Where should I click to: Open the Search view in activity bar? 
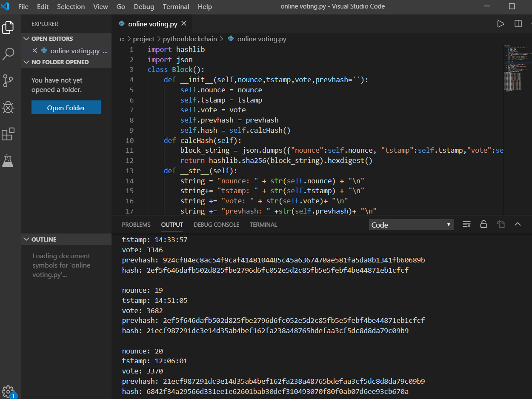point(8,54)
